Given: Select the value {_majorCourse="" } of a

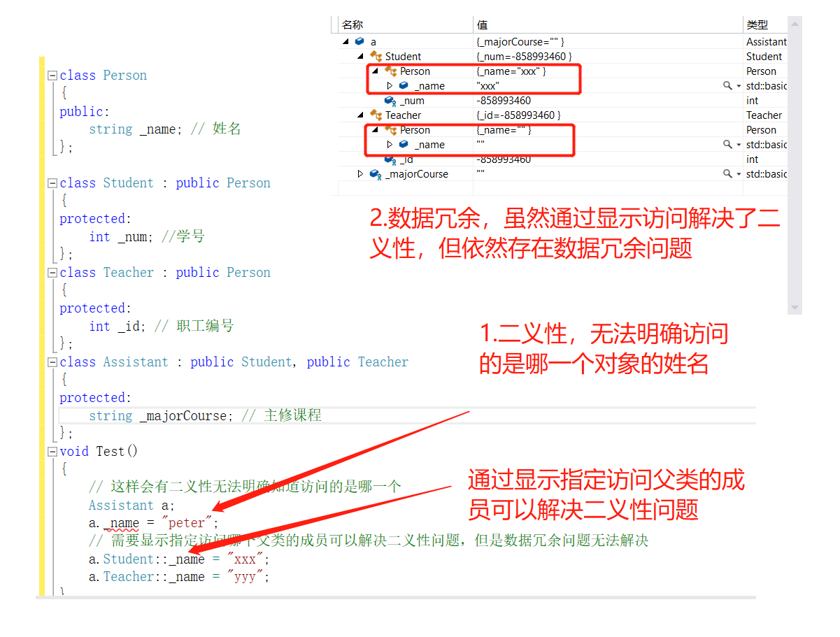Looking at the screenshot, I should click(520, 42).
